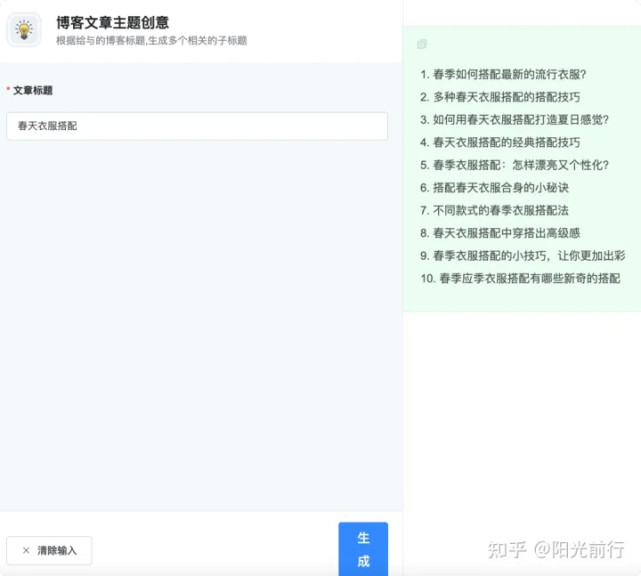The width and height of the screenshot is (641, 576).
Task: Focus the 文章标题 input field
Action: click(197, 126)
